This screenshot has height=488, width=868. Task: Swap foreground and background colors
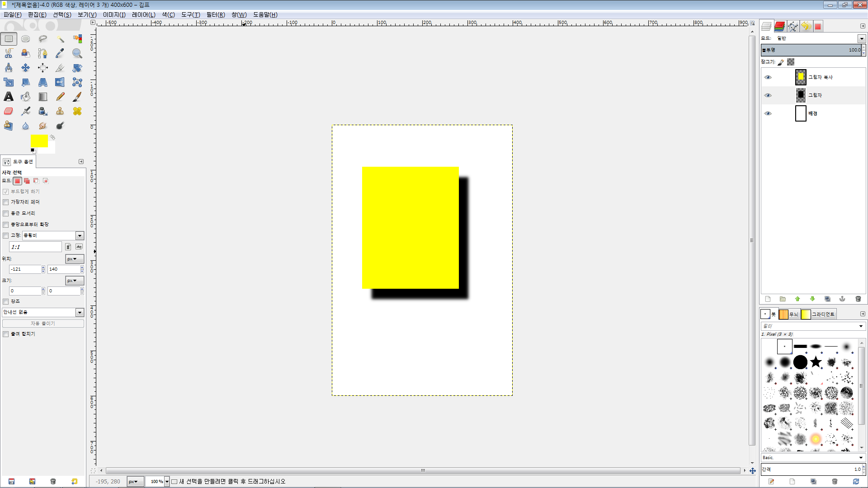click(52, 137)
